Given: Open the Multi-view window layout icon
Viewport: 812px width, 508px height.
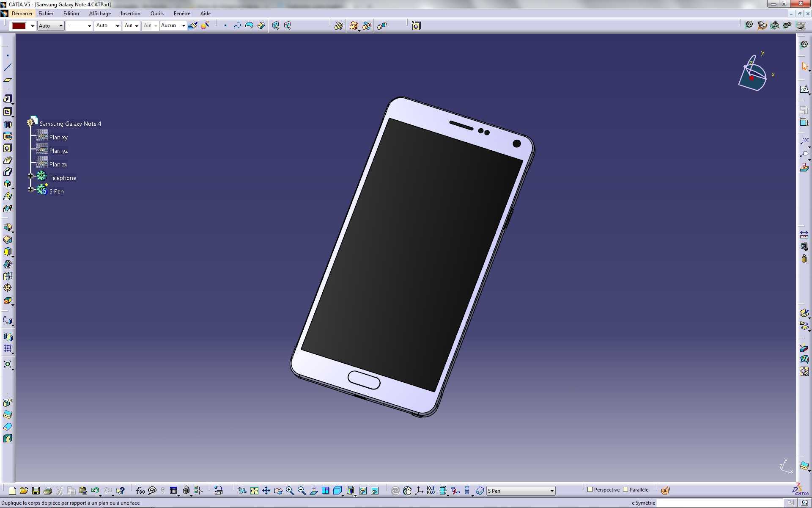Looking at the screenshot, I should point(325,491).
